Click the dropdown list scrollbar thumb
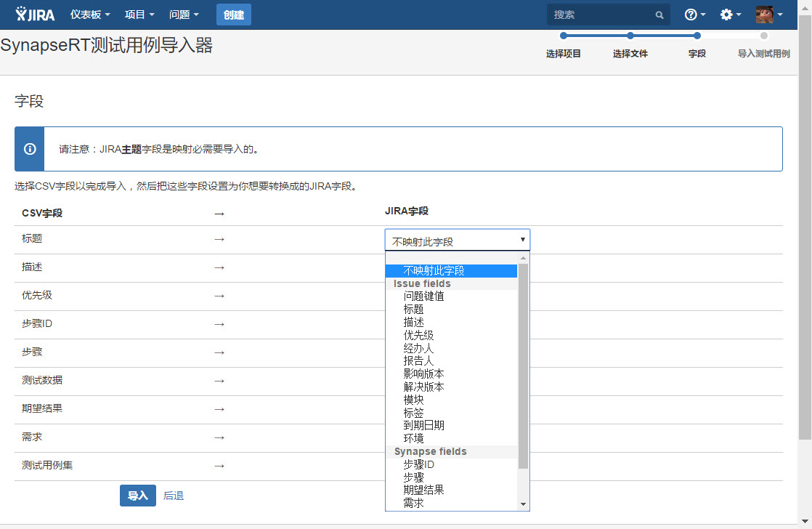Viewport: 812px width, 529px height. pos(523,366)
